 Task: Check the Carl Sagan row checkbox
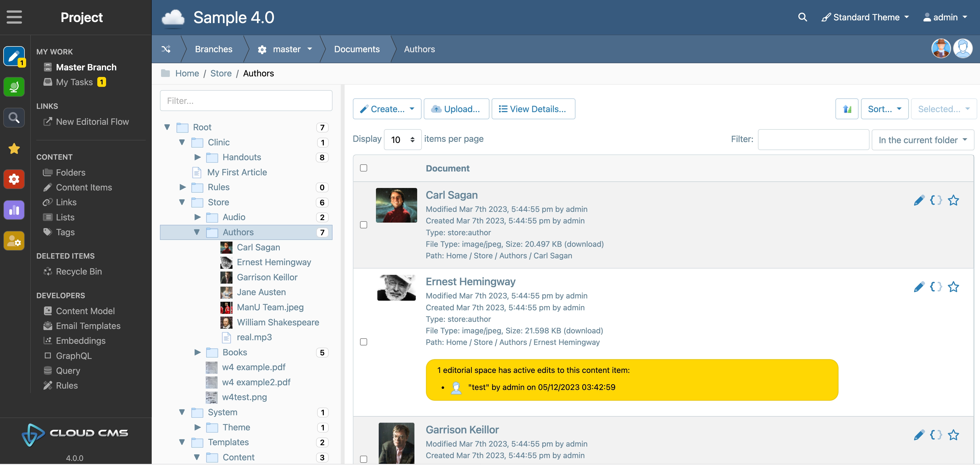(x=363, y=225)
